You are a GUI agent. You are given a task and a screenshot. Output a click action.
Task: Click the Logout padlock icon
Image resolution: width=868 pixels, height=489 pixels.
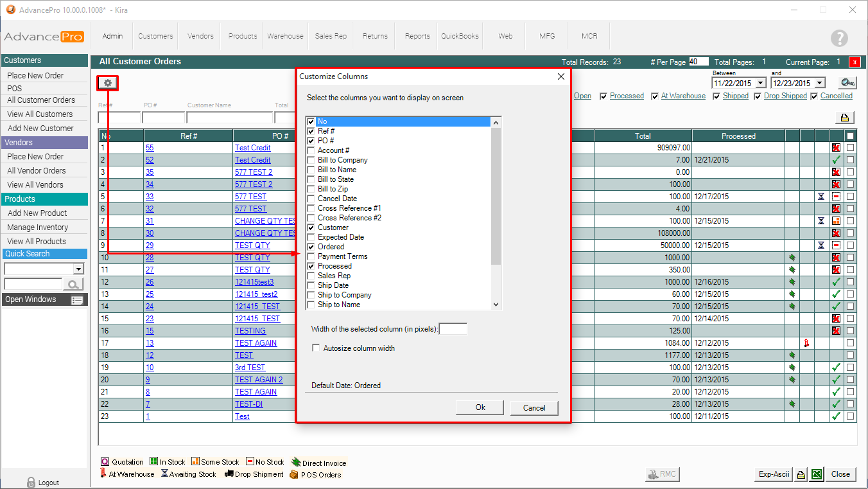[x=31, y=482]
